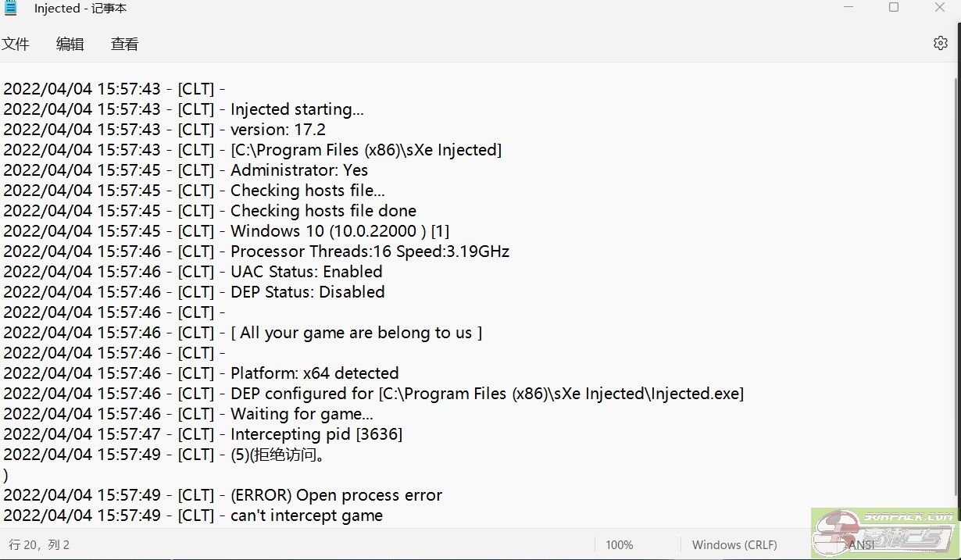Close the Injected log window
Image resolution: width=961 pixels, height=560 pixels.
point(940,8)
